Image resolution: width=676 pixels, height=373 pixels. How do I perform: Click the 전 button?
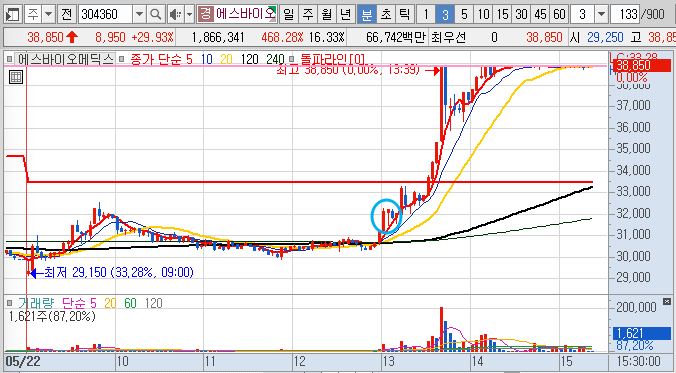point(66,15)
